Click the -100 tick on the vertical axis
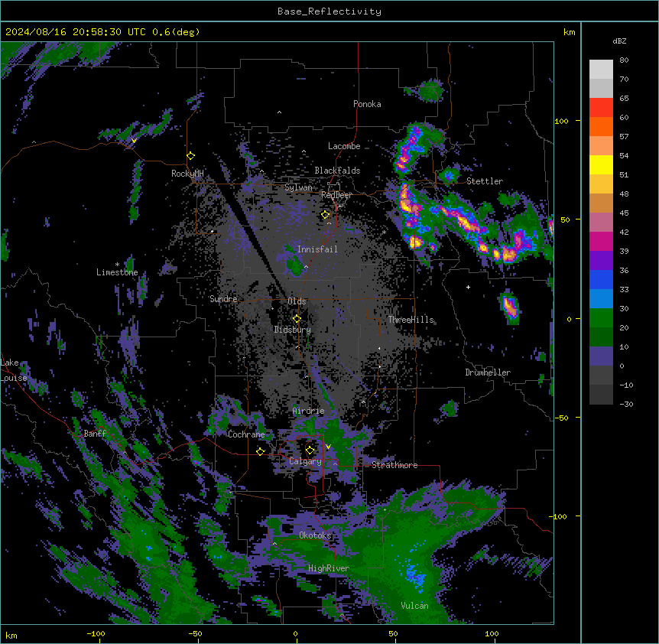 coord(559,516)
